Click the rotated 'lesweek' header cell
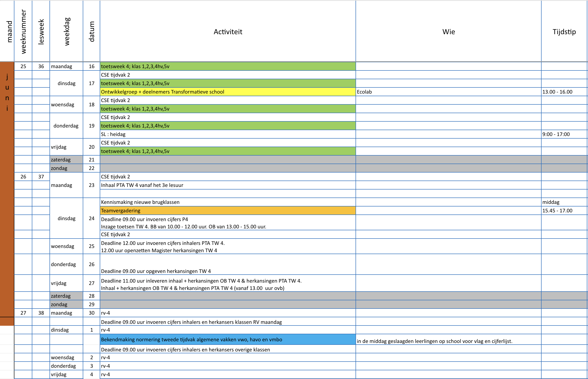Viewport: 588px width, 379px height. click(x=41, y=32)
